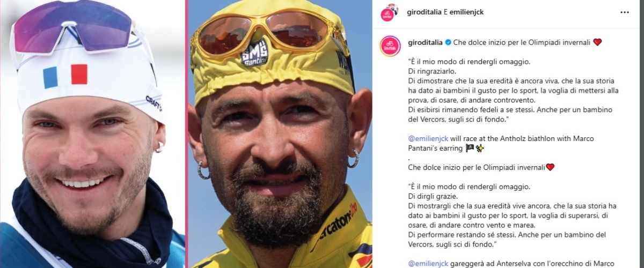The width and height of the screenshot is (644, 268).
Task: Select the left photo of skier with French flag headband
Action: (92, 134)
